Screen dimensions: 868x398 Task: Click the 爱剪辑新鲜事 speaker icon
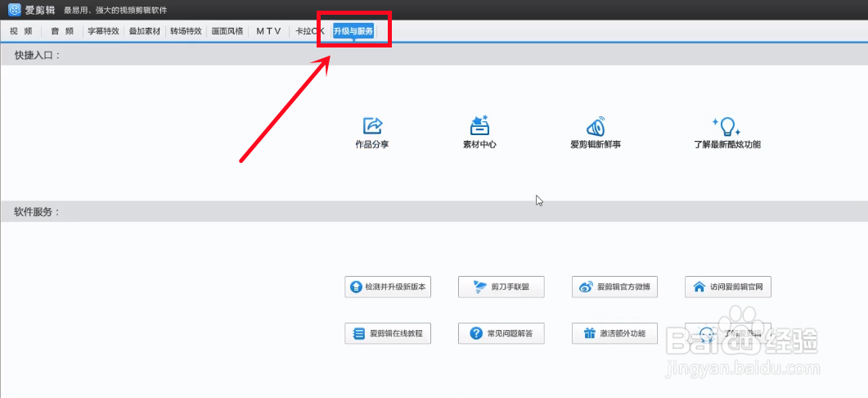tap(596, 126)
